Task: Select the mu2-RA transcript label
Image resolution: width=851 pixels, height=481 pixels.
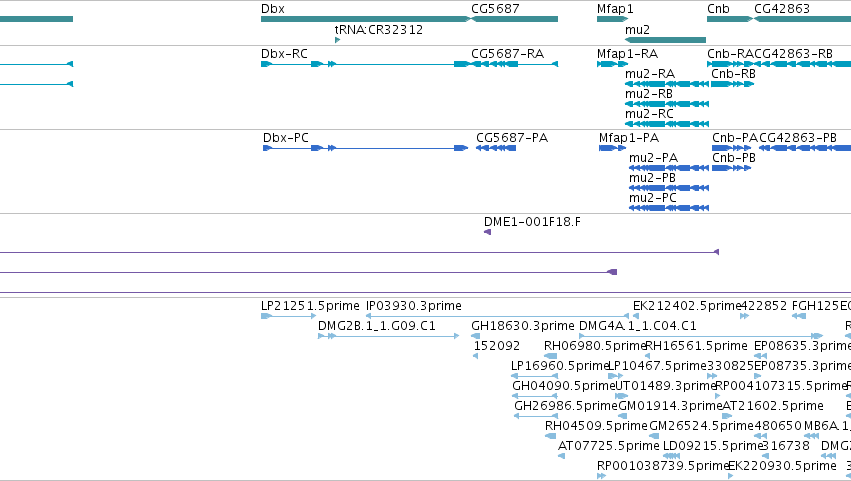Action: pyautogui.click(x=650, y=74)
